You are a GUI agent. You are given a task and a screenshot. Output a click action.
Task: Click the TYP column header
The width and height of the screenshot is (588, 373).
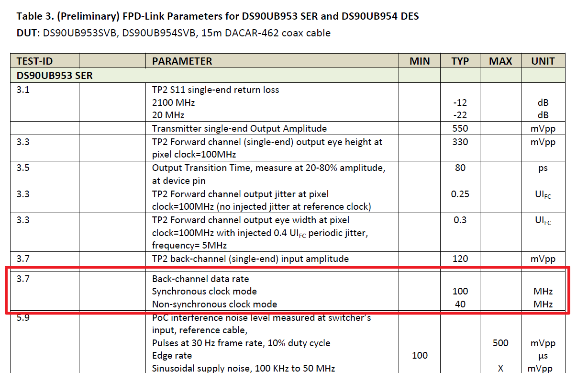(460, 61)
